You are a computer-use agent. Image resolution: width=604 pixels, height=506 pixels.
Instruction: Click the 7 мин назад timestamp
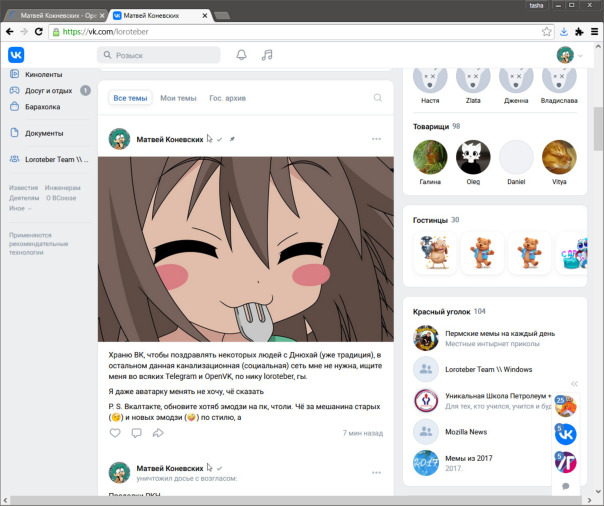pos(363,433)
